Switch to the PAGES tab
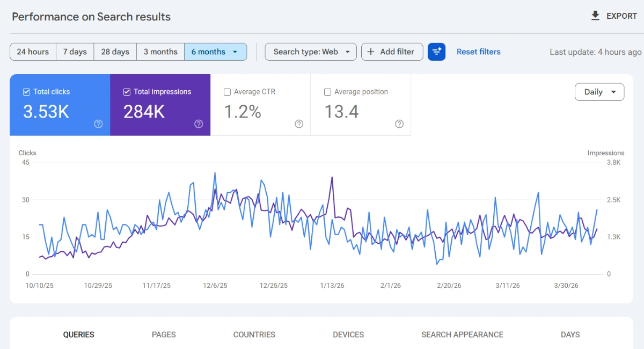 [164, 335]
